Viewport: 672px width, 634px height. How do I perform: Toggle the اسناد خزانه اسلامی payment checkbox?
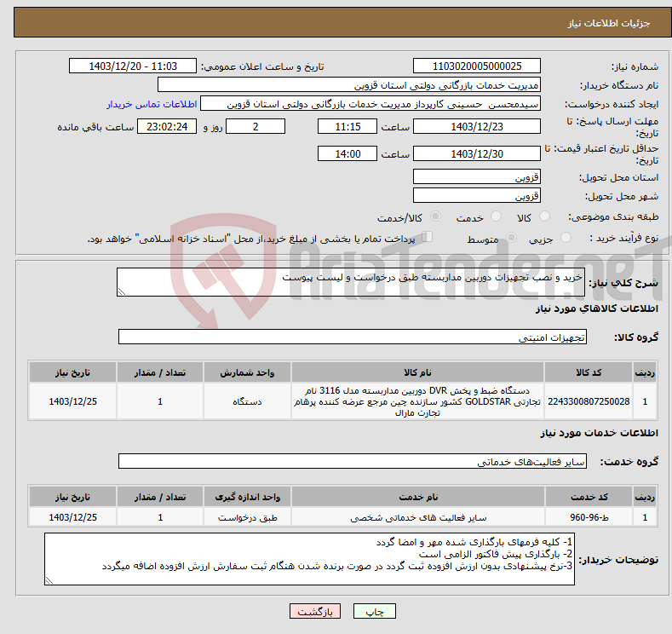click(x=428, y=237)
